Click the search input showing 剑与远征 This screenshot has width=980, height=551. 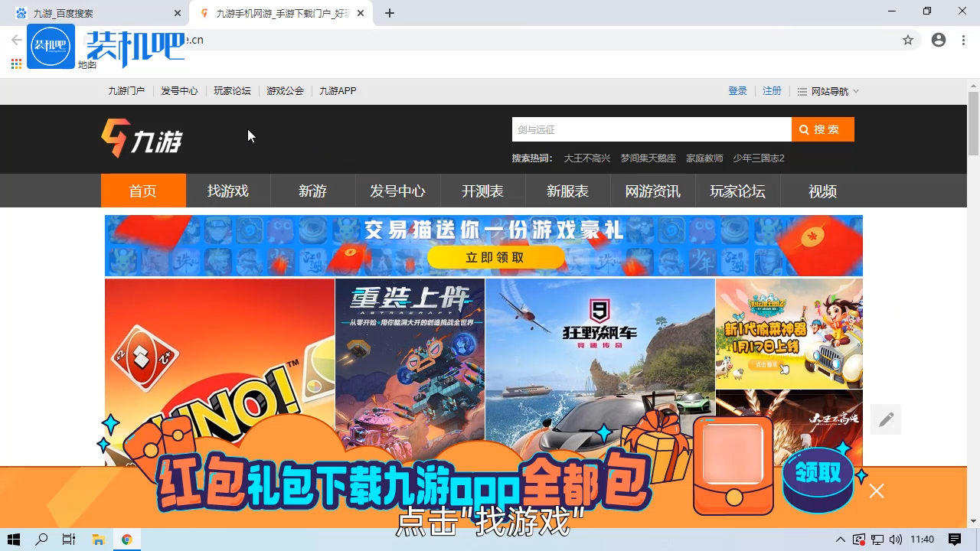click(651, 129)
